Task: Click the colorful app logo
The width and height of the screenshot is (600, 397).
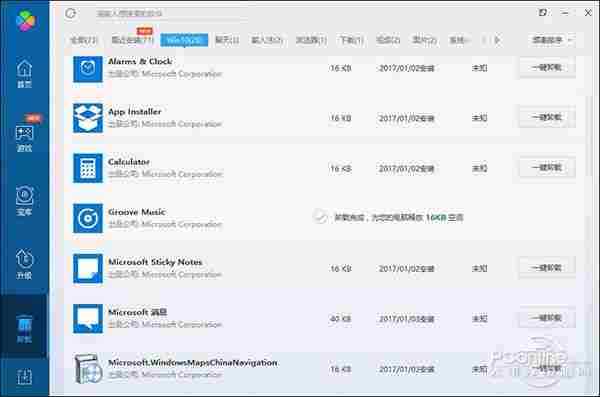Action: click(x=26, y=20)
